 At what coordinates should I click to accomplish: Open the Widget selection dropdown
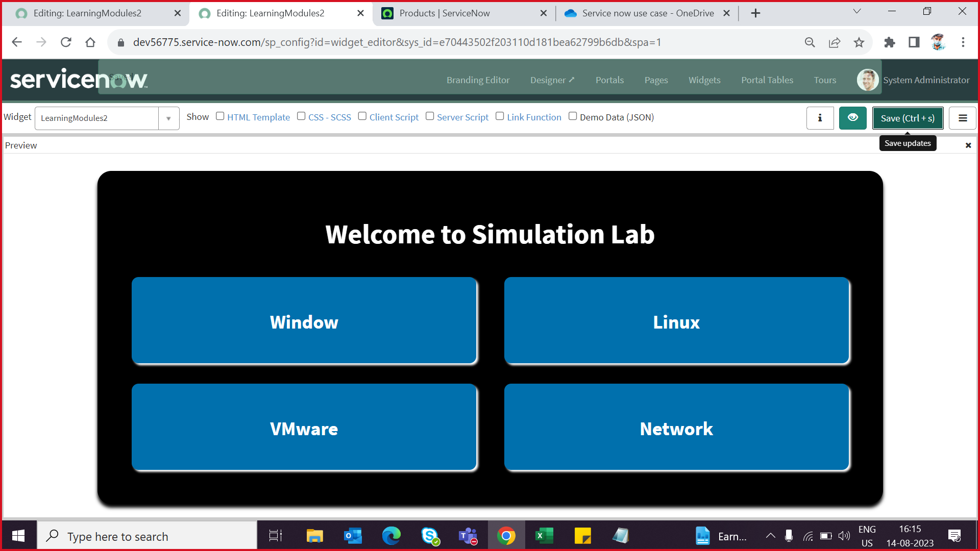(168, 118)
